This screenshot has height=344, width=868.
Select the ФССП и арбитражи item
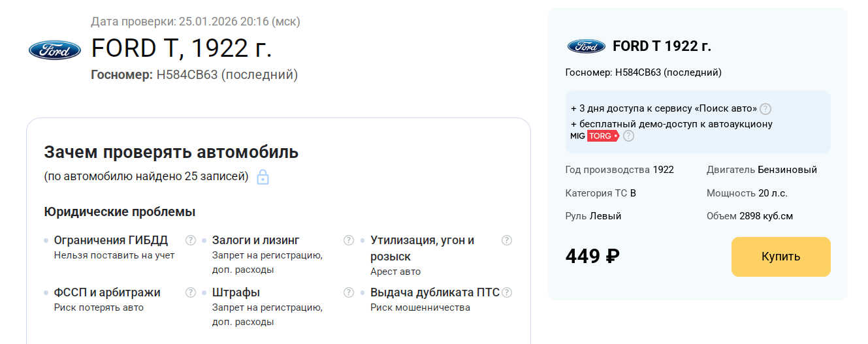106,292
